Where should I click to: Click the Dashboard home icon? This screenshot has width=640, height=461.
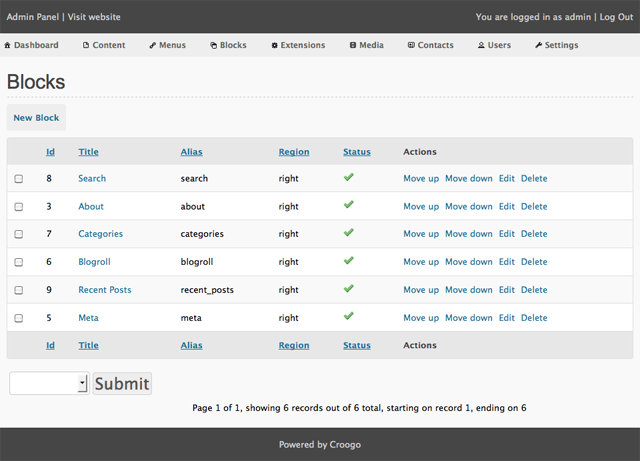(x=7, y=45)
